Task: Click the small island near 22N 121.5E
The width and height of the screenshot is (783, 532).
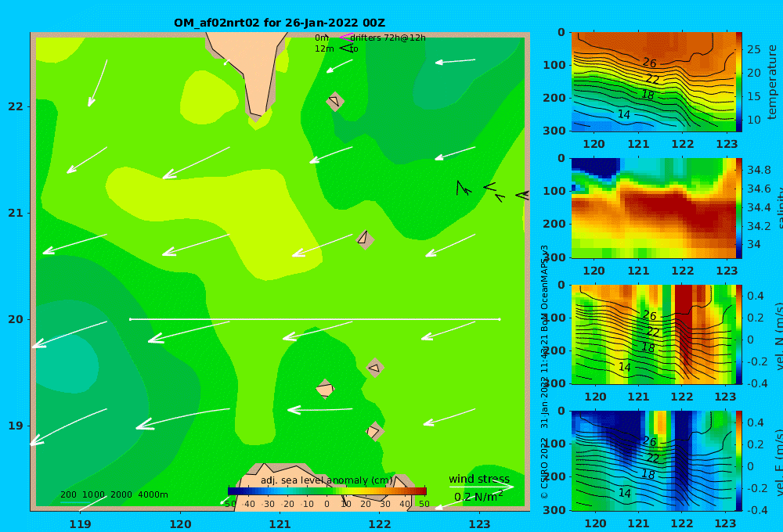Action: pos(335,101)
